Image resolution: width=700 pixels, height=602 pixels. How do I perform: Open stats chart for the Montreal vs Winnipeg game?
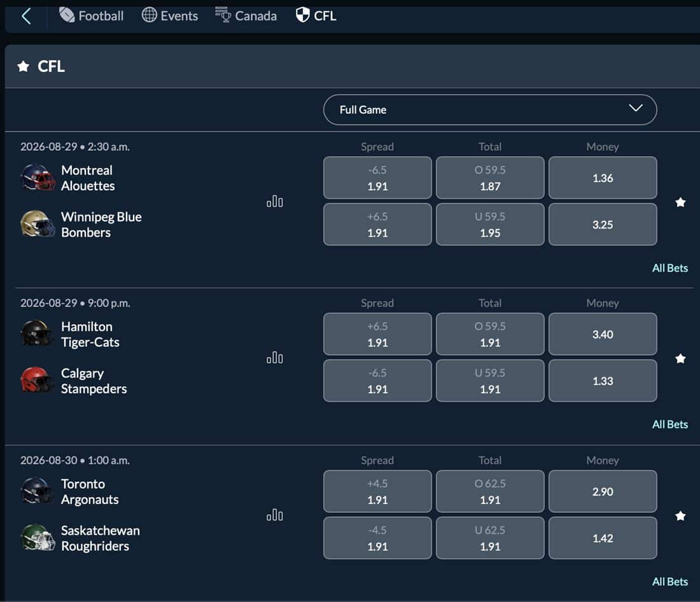274,202
